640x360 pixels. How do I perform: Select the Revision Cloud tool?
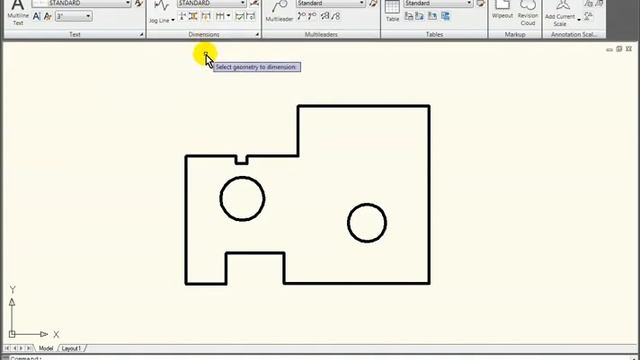point(528,13)
